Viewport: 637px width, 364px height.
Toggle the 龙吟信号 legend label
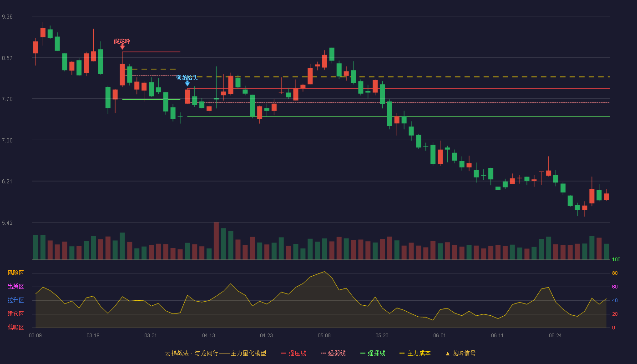click(464, 353)
